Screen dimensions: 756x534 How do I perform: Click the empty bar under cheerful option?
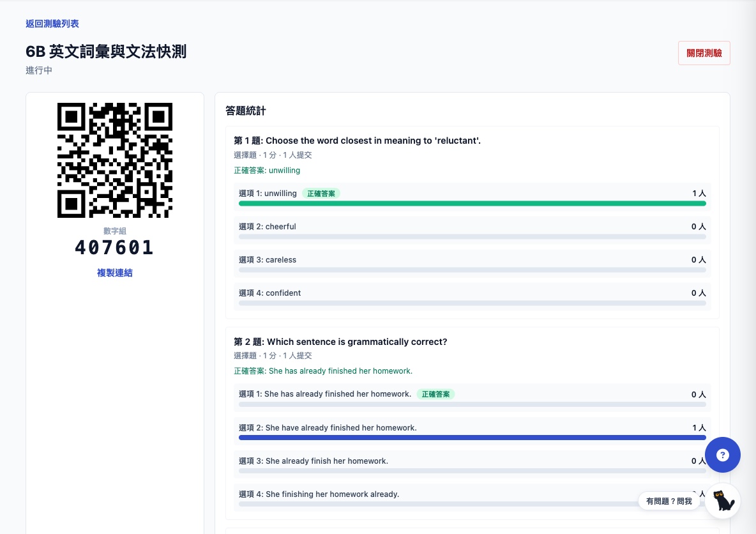tap(472, 237)
